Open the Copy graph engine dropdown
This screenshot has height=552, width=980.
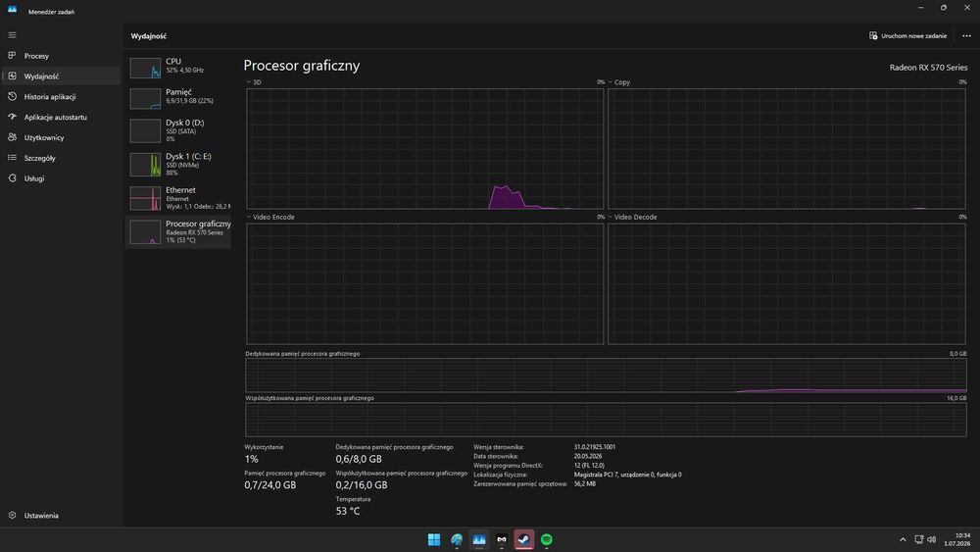618,82
